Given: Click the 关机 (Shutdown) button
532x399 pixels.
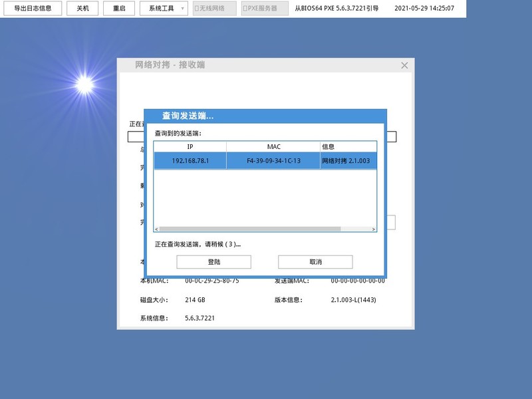Looking at the screenshot, I should point(82,8).
